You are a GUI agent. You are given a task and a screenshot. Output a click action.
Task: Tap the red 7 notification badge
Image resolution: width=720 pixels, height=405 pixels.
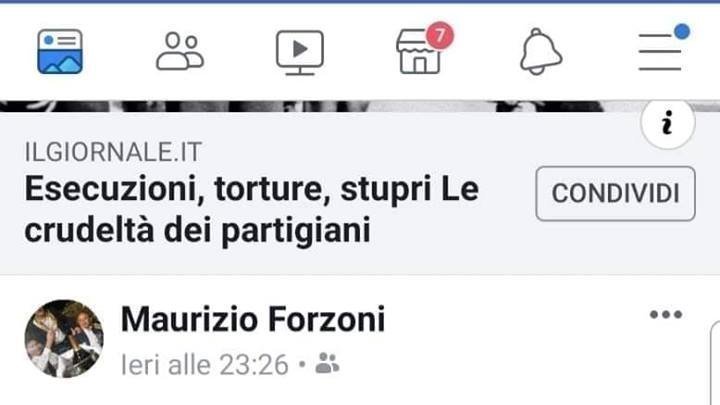[440, 35]
